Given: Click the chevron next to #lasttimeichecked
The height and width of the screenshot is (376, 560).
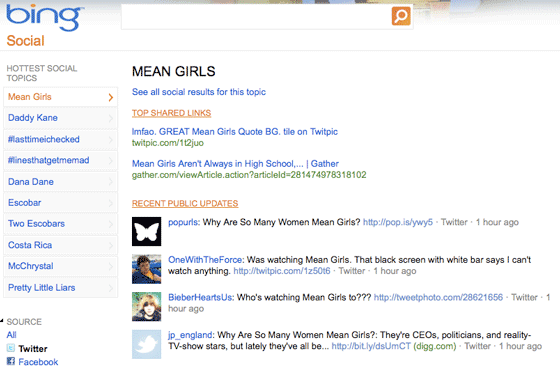Looking at the screenshot, I should pos(111,140).
